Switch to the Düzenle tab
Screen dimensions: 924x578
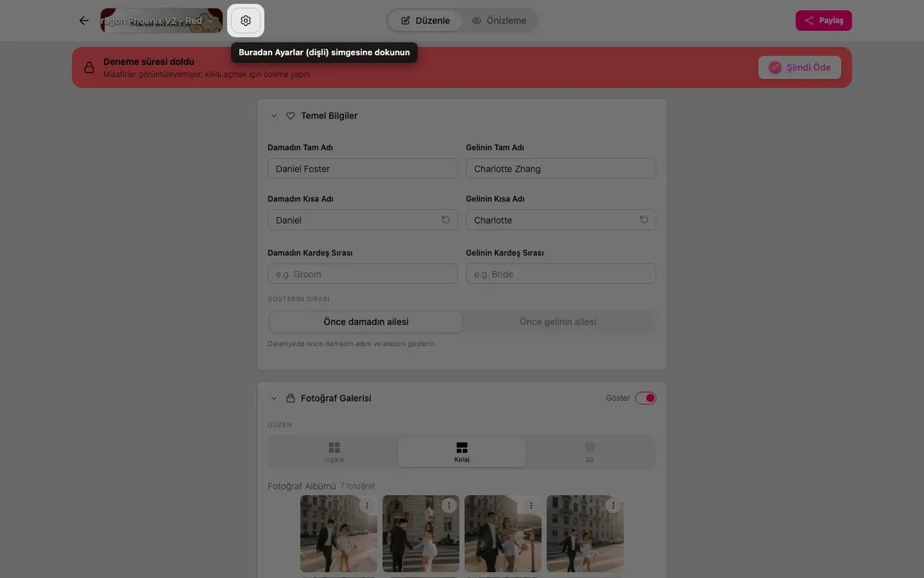click(x=426, y=20)
